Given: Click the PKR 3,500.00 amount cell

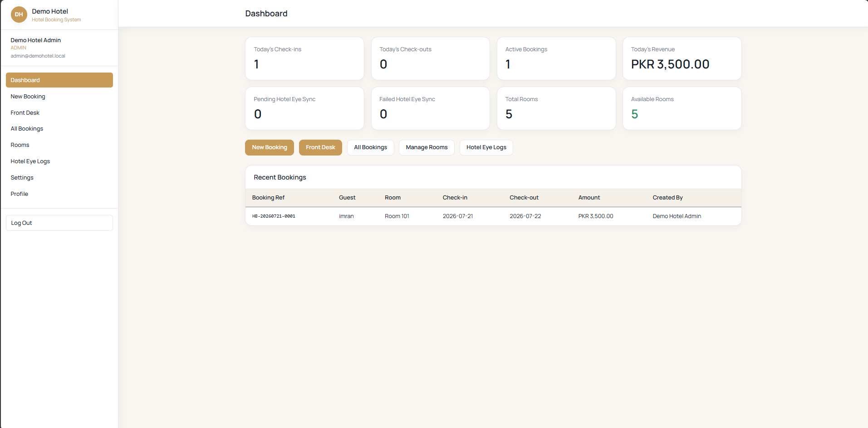Looking at the screenshot, I should 595,216.
